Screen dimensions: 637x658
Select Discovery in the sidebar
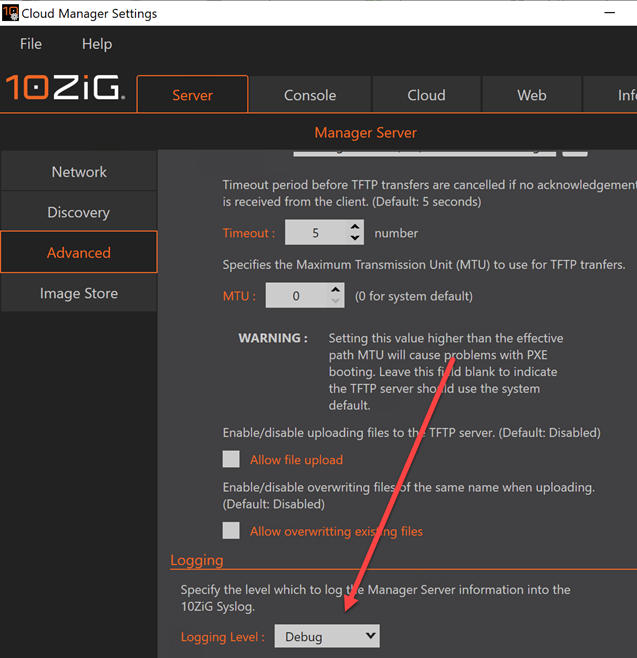[79, 212]
